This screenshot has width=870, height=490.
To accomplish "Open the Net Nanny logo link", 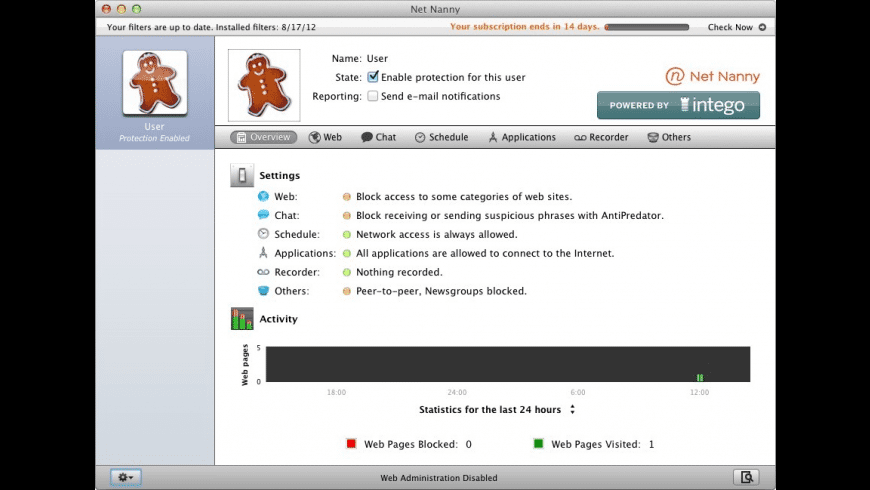I will coord(712,76).
